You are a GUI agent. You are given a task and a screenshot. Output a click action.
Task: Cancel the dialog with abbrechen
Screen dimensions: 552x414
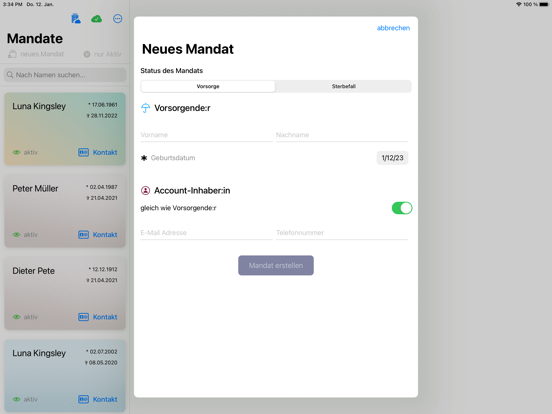393,28
